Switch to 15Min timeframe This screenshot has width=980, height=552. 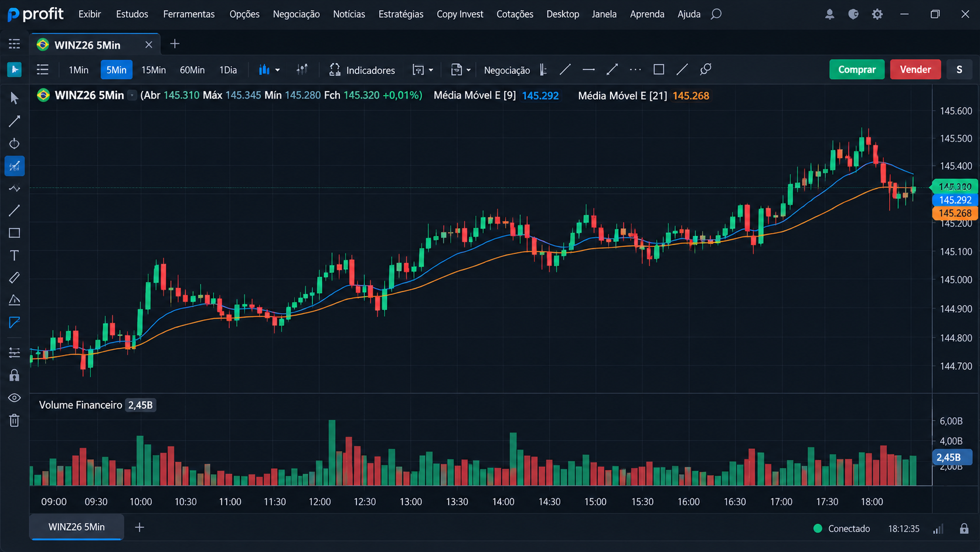coord(154,70)
